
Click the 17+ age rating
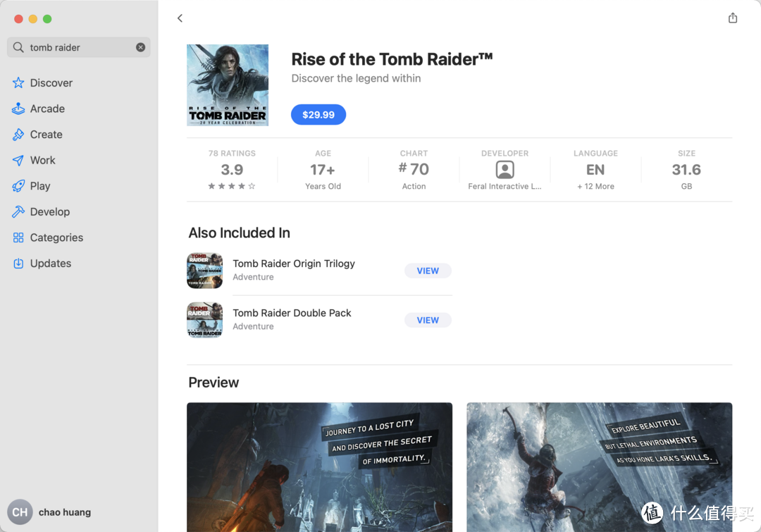pos(323,169)
